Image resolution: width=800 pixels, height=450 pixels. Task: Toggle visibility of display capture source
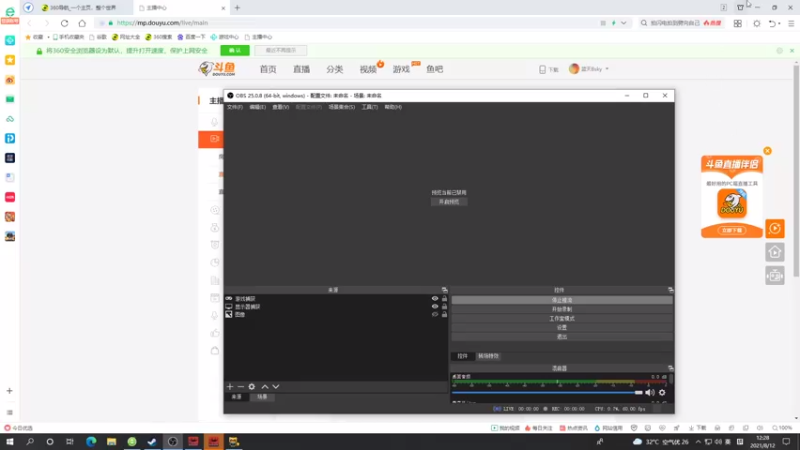(x=435, y=307)
